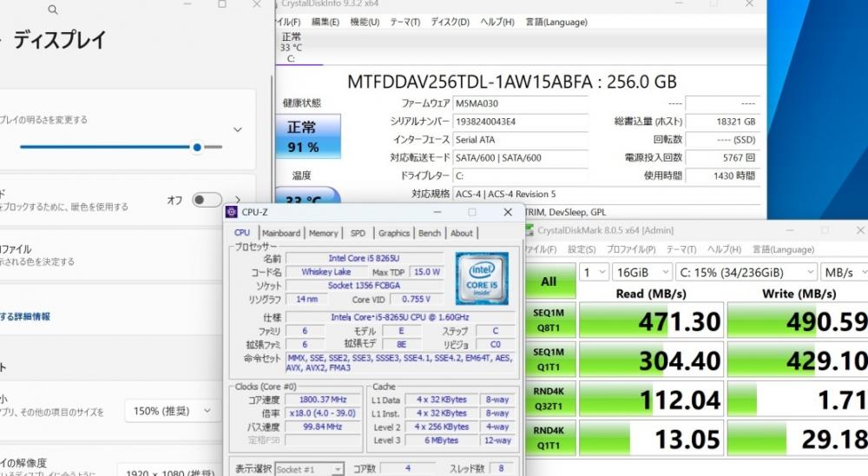Open 編集(E) menu in CrystalDiskInfo

click(325, 23)
